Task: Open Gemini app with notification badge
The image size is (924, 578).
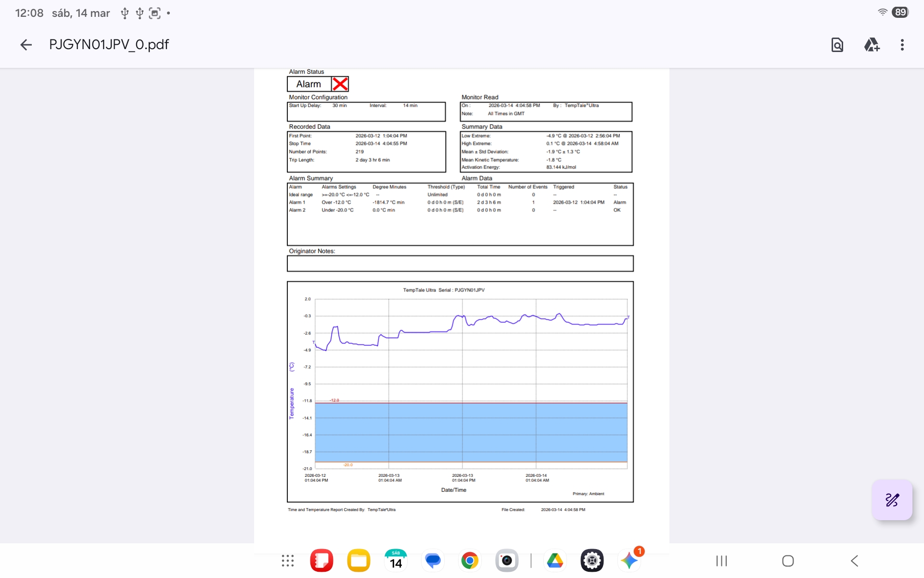Action: (629, 561)
